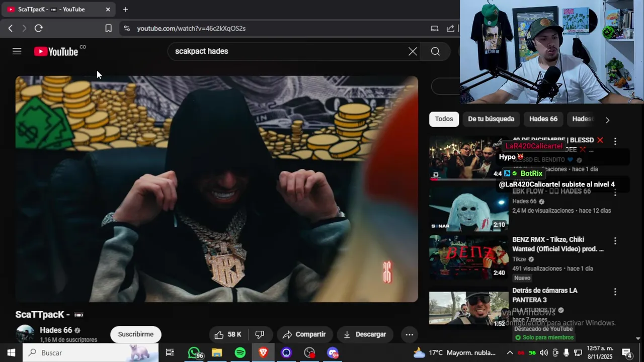Select the De tu búsqueda filter chip
The width and height of the screenshot is (644, 362).
[x=491, y=119]
